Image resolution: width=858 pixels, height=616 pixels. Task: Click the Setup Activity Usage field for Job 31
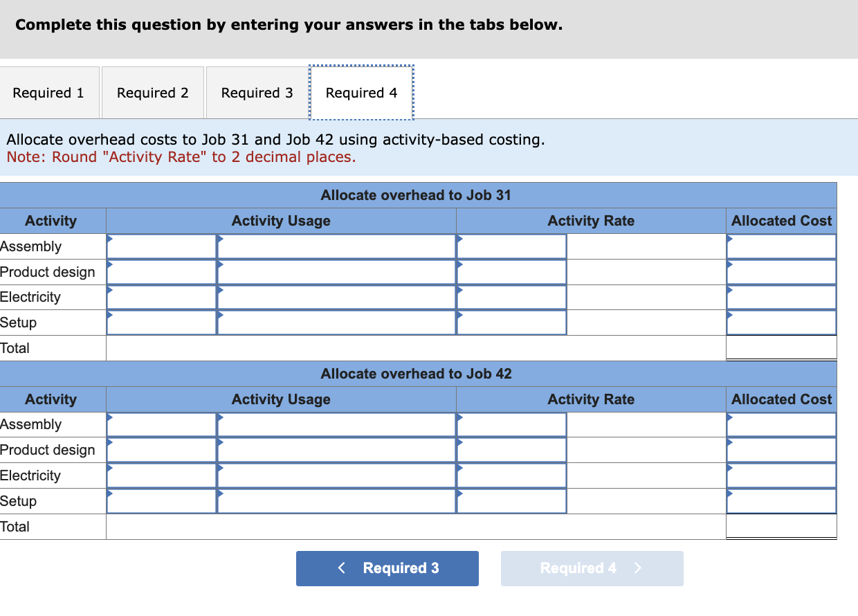[336, 321]
